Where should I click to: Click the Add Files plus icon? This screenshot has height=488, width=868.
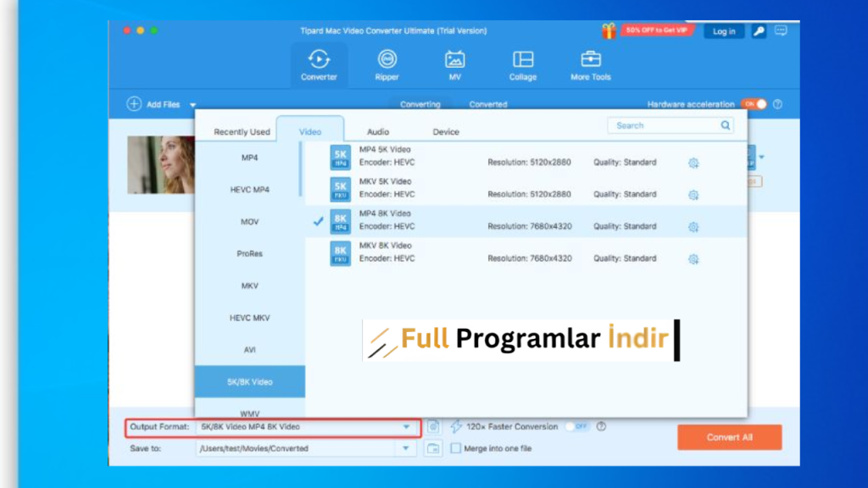[134, 104]
